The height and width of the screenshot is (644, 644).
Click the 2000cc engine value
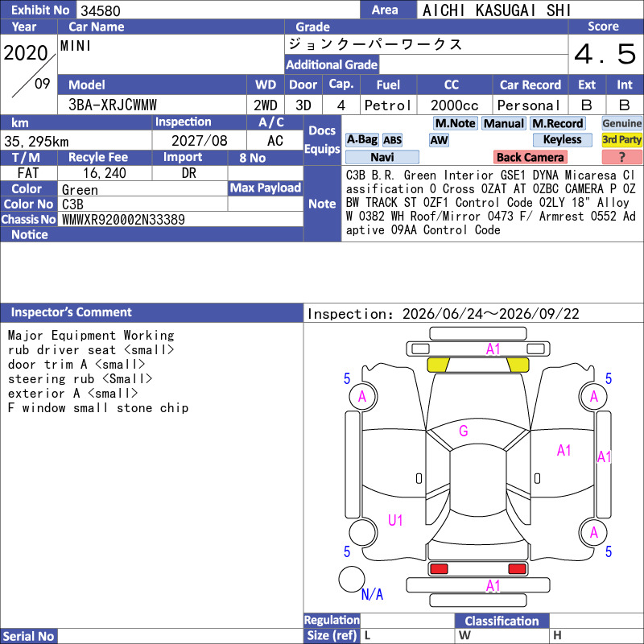pyautogui.click(x=454, y=105)
